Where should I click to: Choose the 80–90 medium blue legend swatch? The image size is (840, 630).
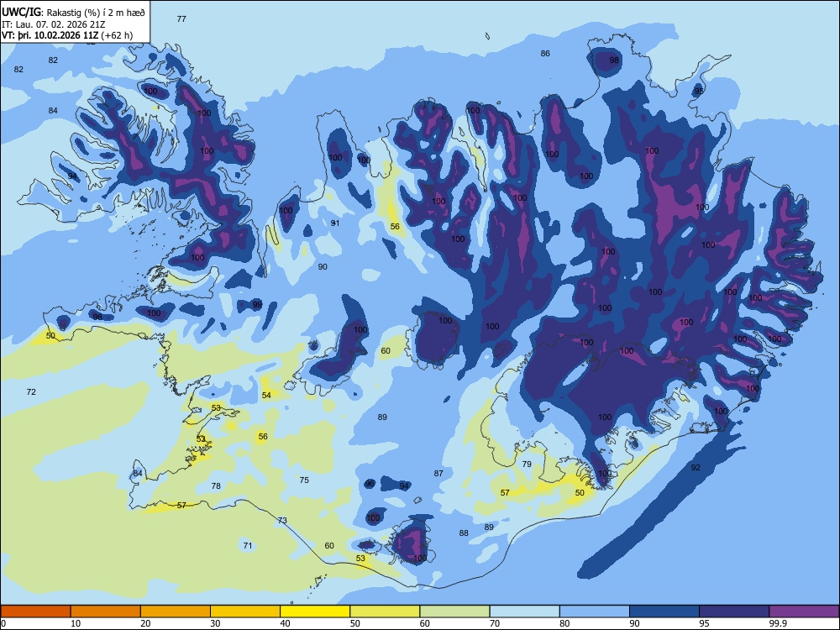pyautogui.click(x=595, y=612)
